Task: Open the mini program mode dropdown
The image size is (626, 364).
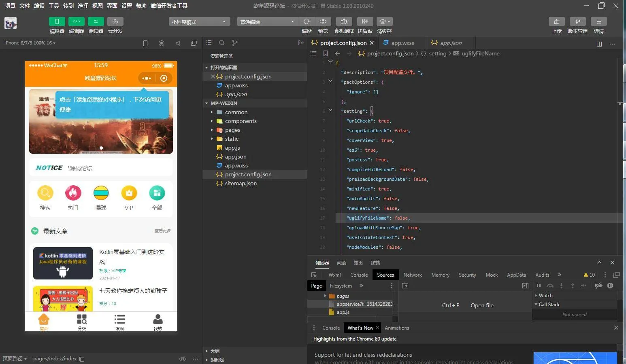Action: coord(199,22)
